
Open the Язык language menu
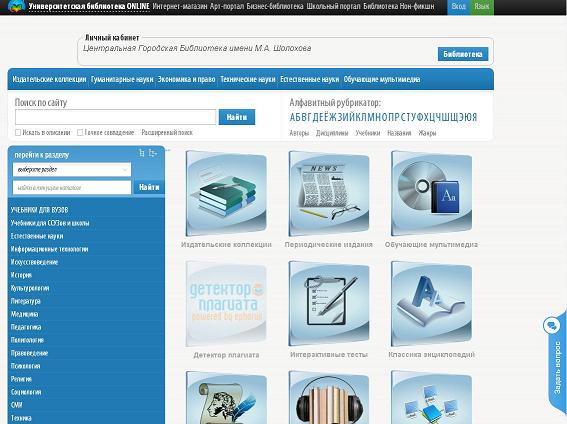click(482, 7)
